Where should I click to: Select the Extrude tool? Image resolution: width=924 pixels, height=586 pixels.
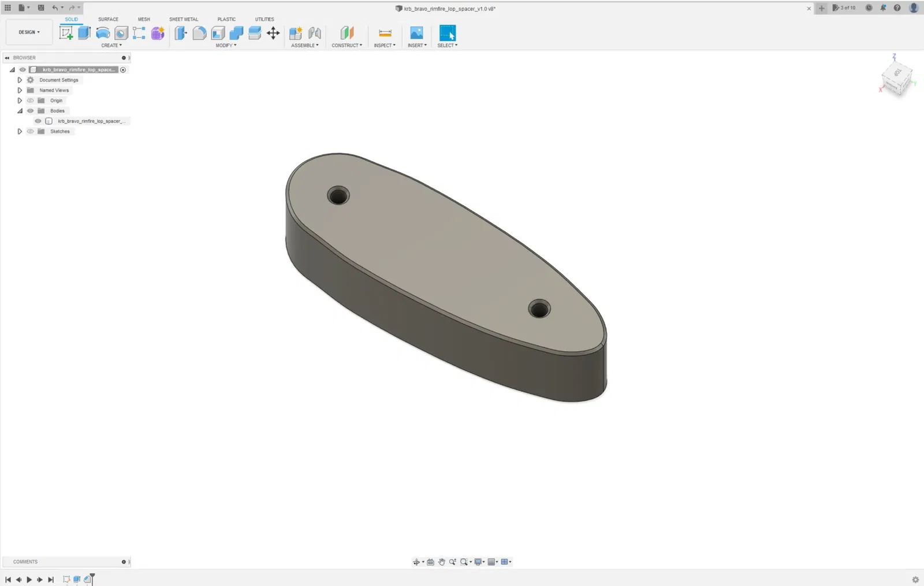tap(84, 33)
